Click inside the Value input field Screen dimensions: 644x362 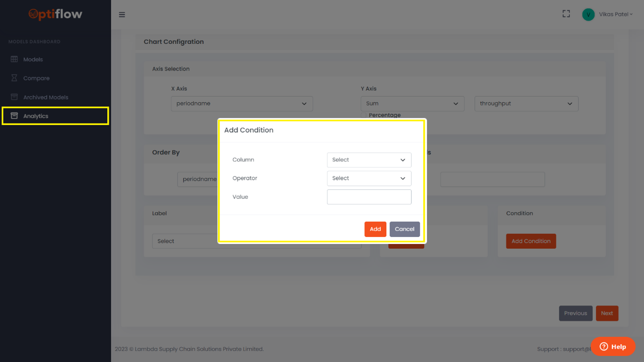click(x=369, y=197)
